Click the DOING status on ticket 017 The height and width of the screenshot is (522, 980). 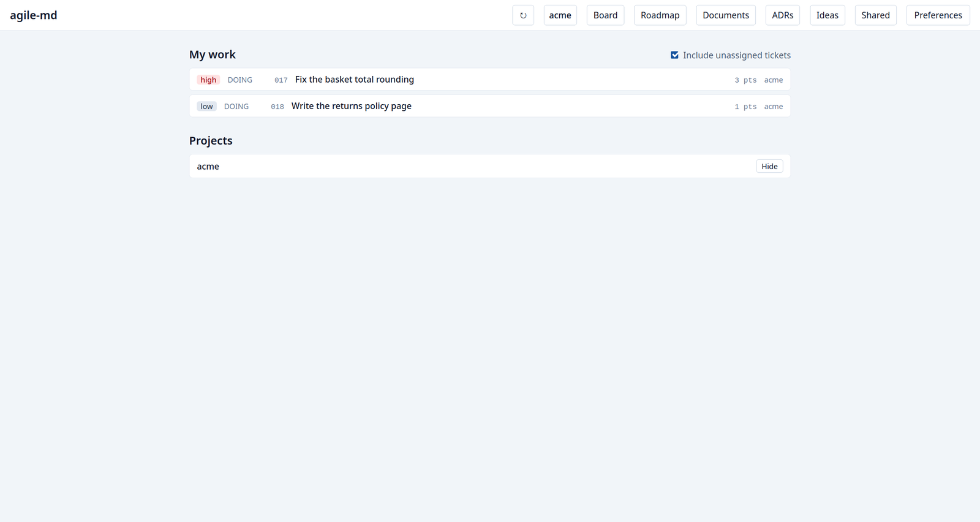coord(240,80)
